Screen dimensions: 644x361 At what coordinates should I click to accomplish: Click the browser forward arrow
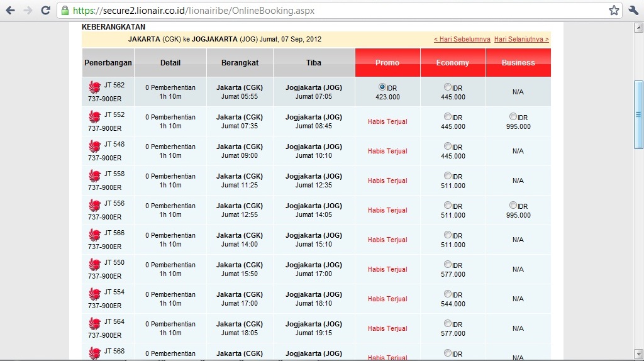[x=28, y=10]
